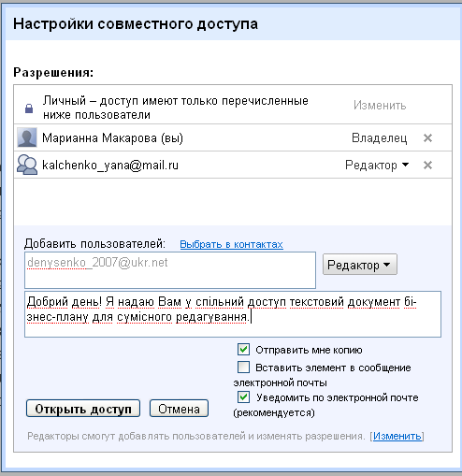Click the Отмена button
The width and height of the screenshot is (462, 476).
(179, 409)
